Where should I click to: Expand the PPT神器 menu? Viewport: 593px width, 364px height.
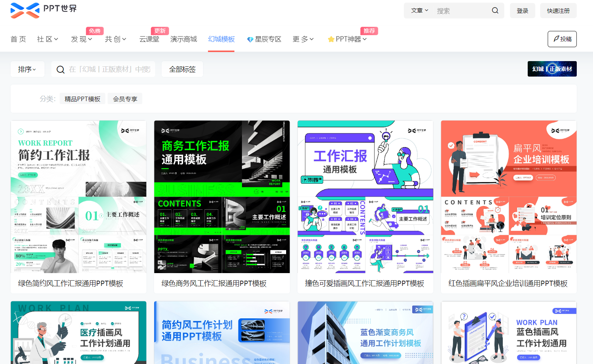[x=347, y=39]
